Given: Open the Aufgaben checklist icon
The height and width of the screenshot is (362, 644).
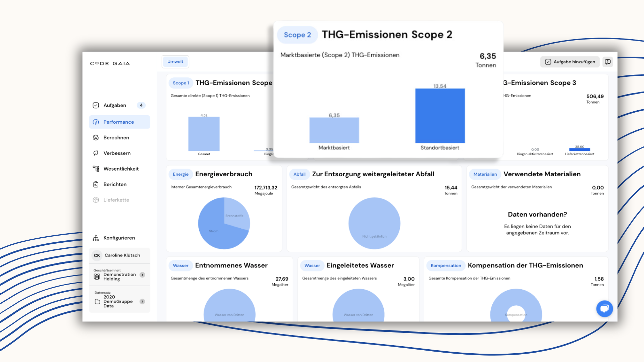Looking at the screenshot, I should pyautogui.click(x=96, y=105).
